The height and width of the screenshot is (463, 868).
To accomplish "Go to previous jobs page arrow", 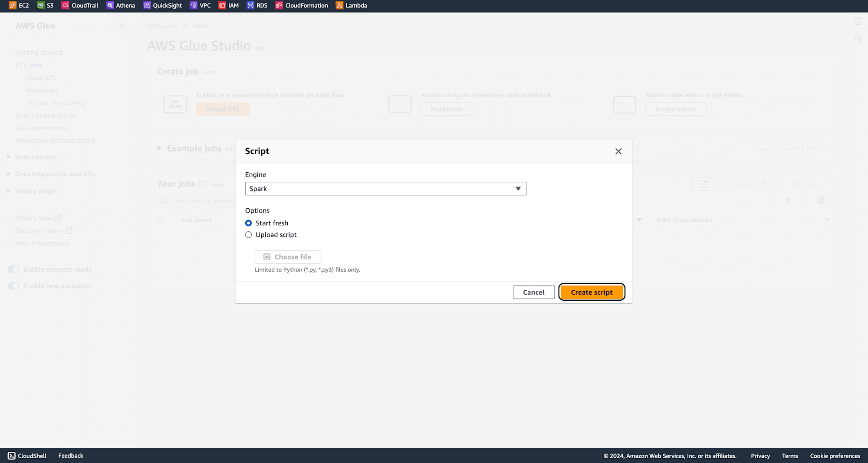I will [x=775, y=201].
